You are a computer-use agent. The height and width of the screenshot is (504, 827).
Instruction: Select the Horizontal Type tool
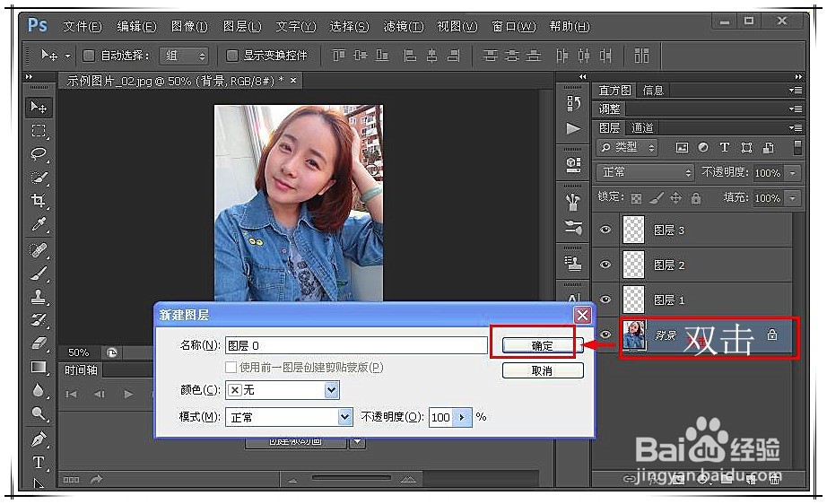[x=39, y=463]
